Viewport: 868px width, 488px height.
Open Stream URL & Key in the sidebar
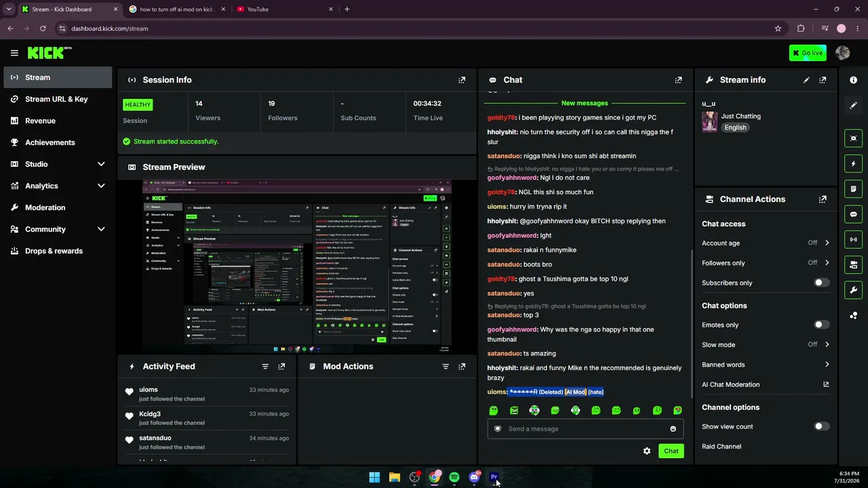[58, 99]
